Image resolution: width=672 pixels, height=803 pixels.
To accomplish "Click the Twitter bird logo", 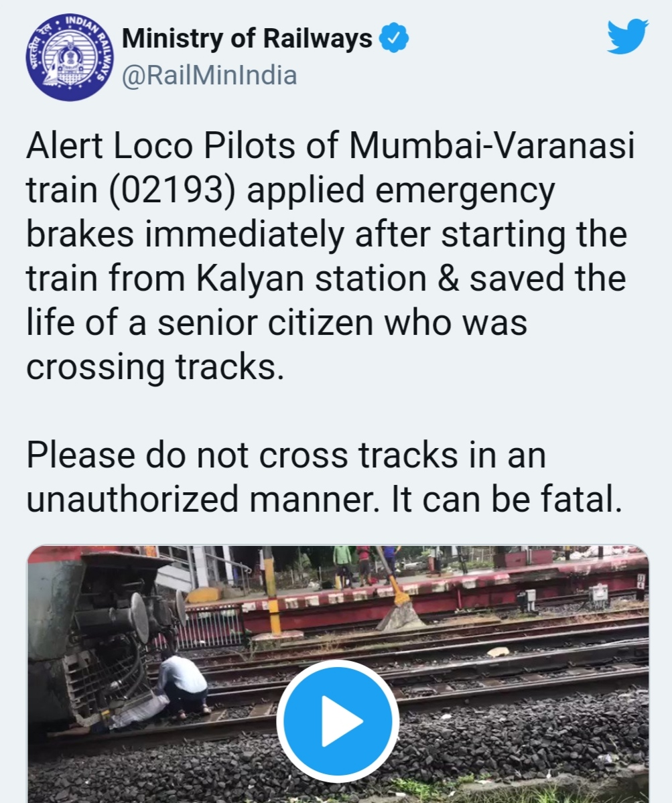I will tap(627, 36).
